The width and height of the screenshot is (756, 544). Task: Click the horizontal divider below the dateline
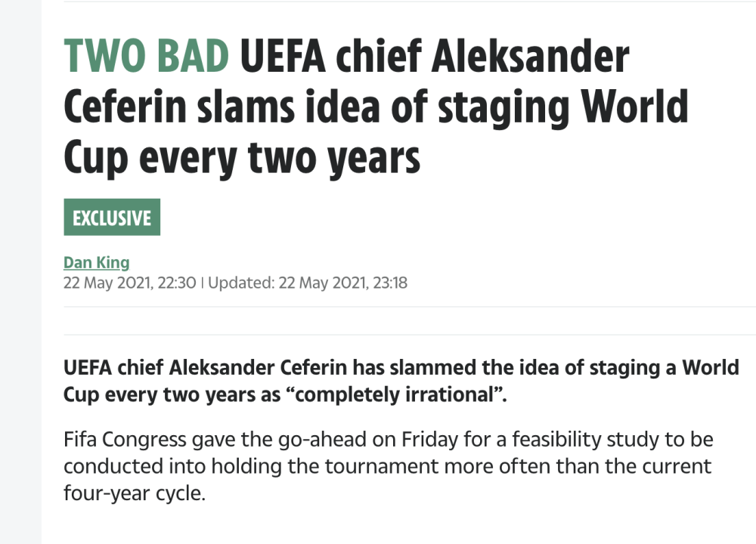[410, 307]
